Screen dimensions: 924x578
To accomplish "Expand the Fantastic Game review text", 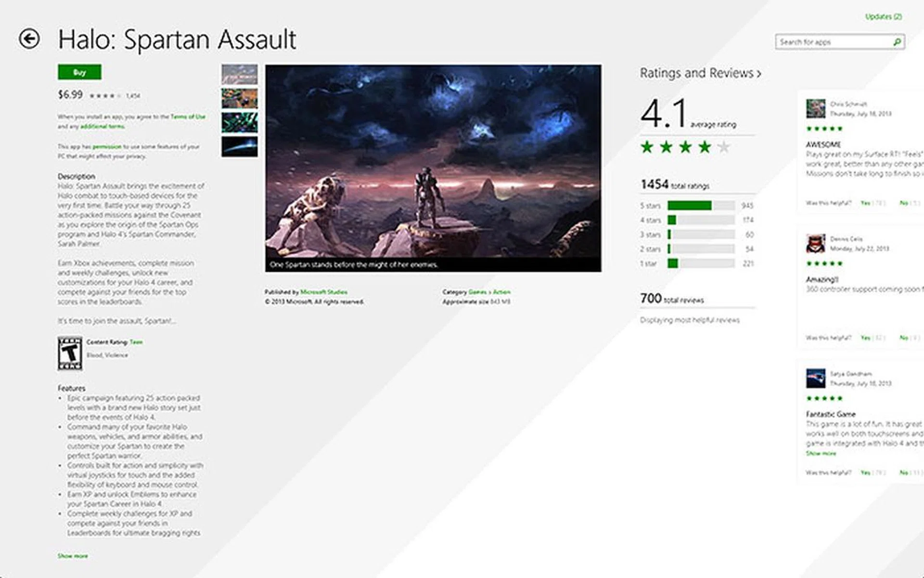I will point(821,453).
